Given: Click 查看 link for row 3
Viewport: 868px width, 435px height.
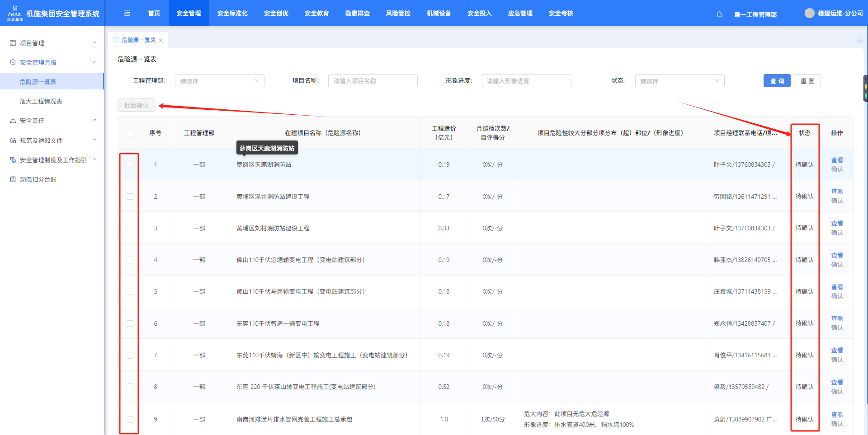Looking at the screenshot, I should (837, 224).
